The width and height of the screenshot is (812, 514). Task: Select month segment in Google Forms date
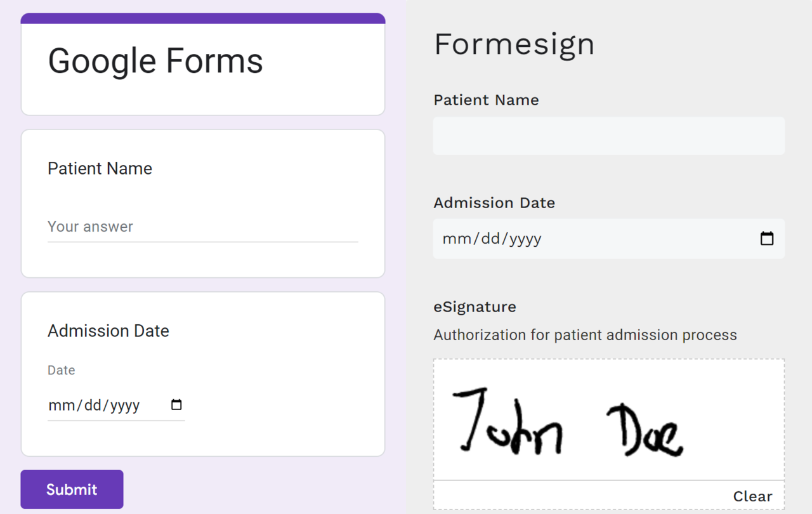pos(62,405)
